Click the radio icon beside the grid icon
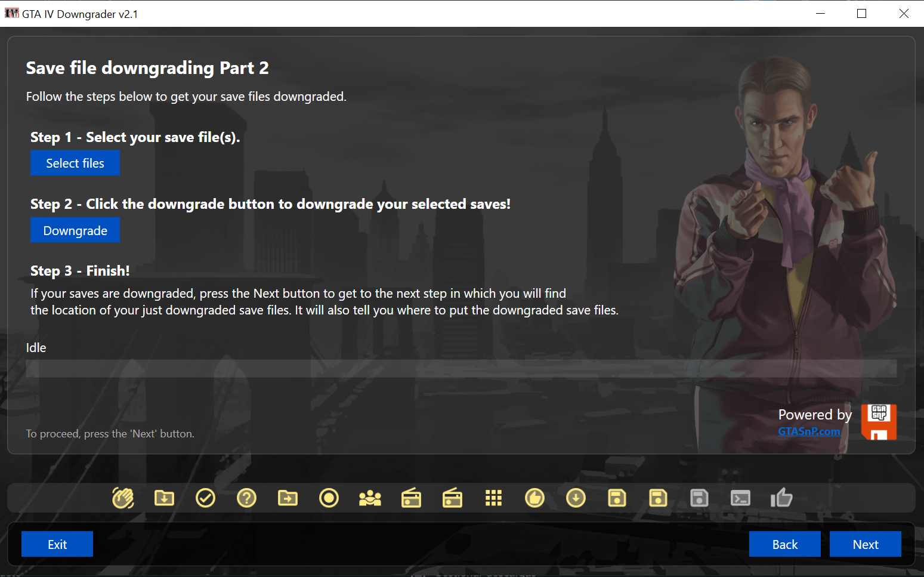The image size is (924, 577). [452, 498]
